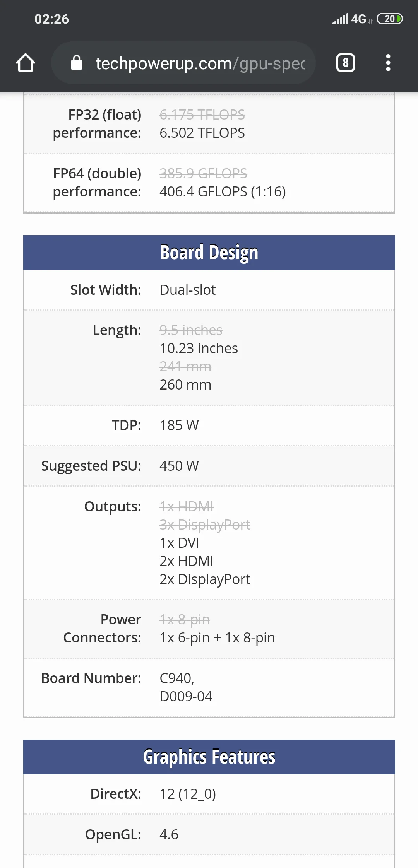
Task: Tap the lock icon in address bar
Action: click(x=77, y=63)
